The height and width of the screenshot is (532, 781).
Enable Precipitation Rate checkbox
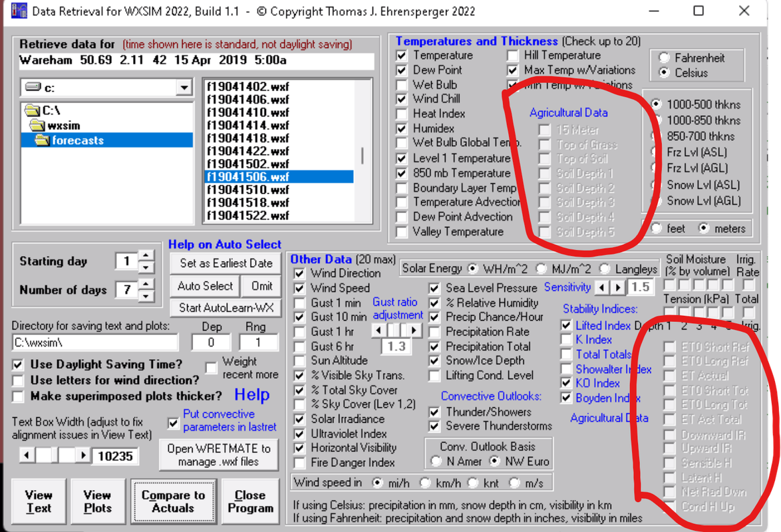(434, 332)
